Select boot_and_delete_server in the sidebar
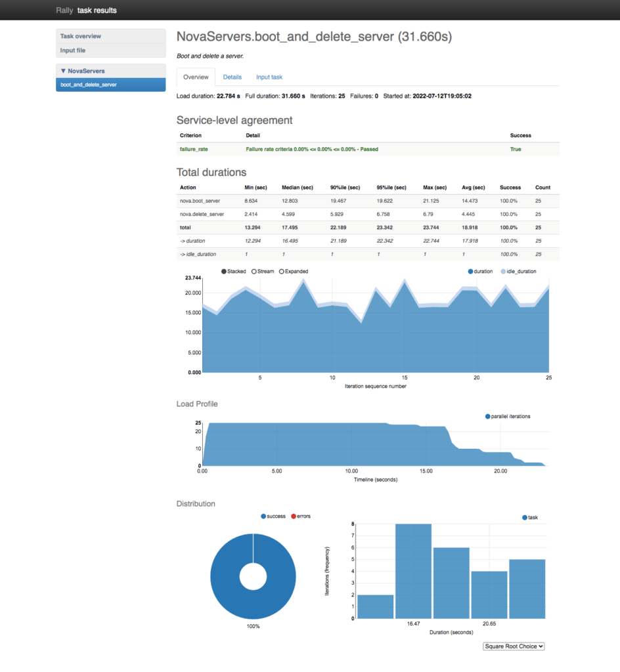Screen dimensions: 620x672 click(x=110, y=85)
